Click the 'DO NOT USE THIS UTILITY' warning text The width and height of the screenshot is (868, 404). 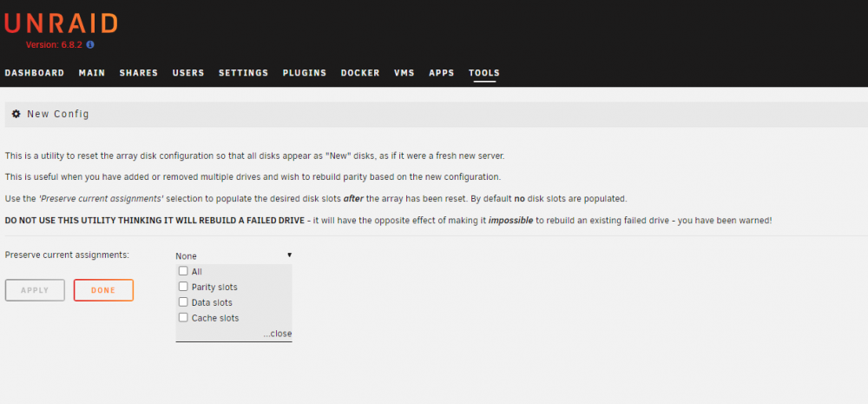(x=155, y=221)
